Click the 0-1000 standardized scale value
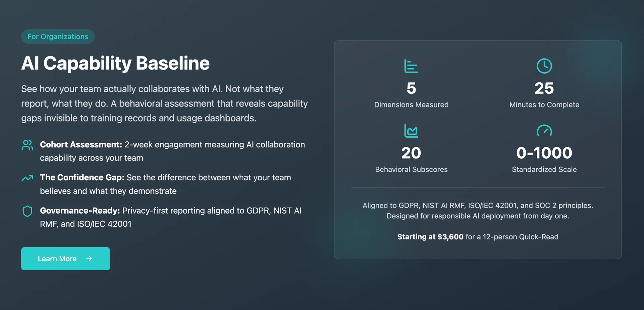Image resolution: width=644 pixels, height=310 pixels. pyautogui.click(x=544, y=153)
